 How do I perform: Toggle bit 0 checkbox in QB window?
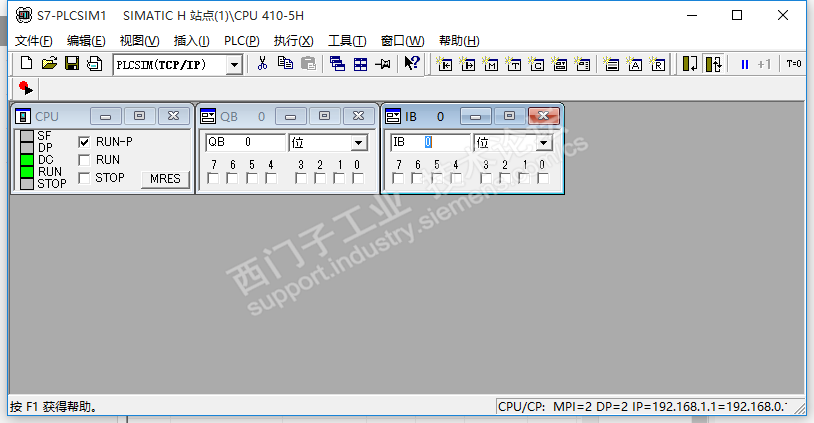[358, 178]
